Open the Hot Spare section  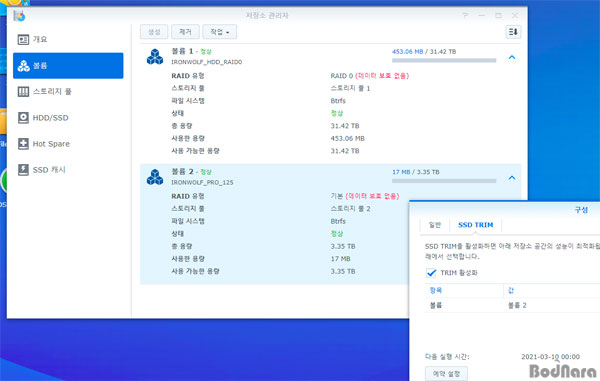tap(68, 144)
